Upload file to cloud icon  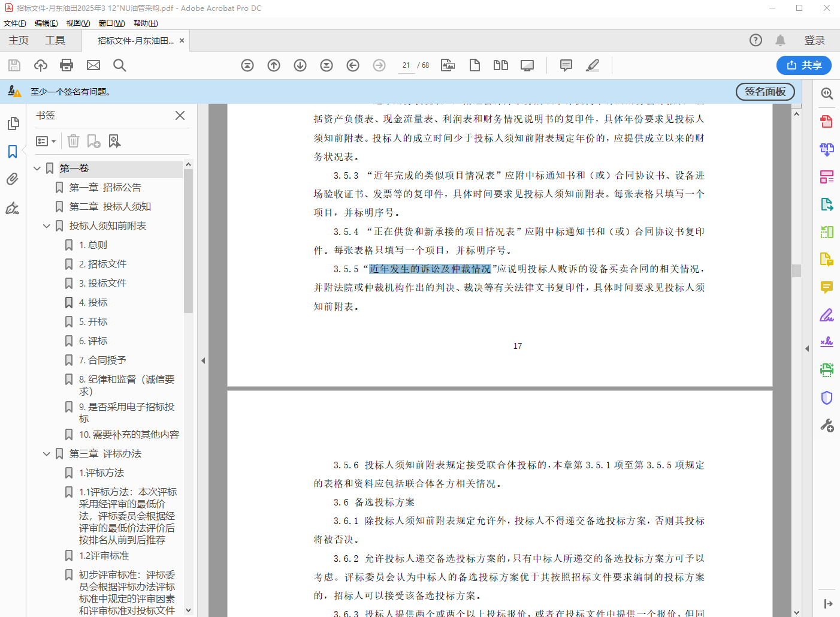tap(41, 65)
